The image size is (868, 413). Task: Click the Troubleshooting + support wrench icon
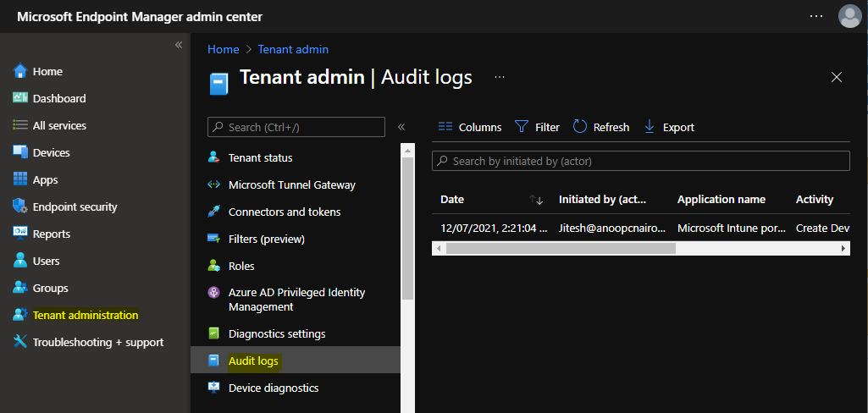pyautogui.click(x=20, y=342)
